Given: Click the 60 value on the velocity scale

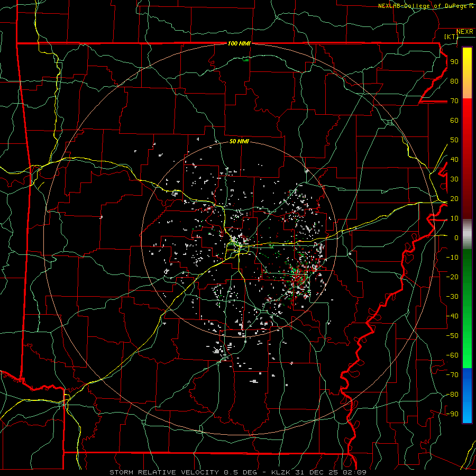Looking at the screenshot, I should pyautogui.click(x=454, y=121).
